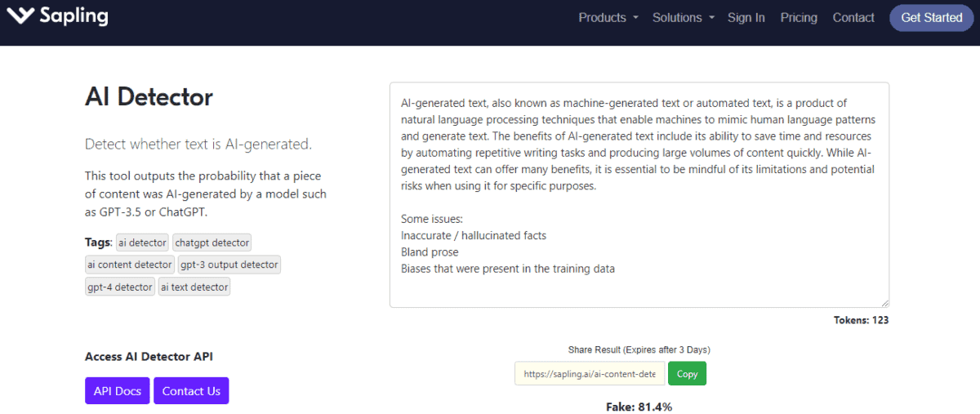980x414 pixels.
Task: Click the Sapling logo icon
Action: [22, 16]
